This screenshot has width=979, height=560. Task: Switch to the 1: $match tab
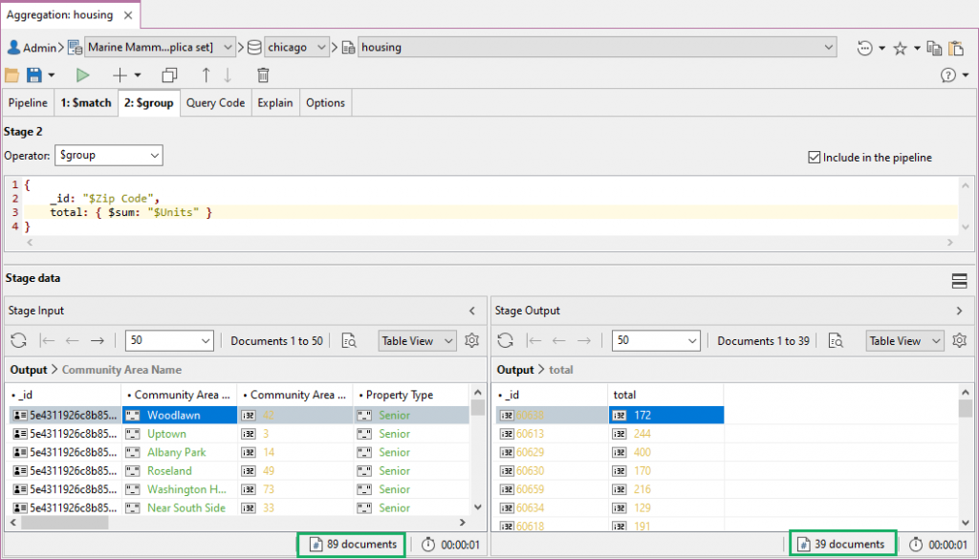[86, 103]
